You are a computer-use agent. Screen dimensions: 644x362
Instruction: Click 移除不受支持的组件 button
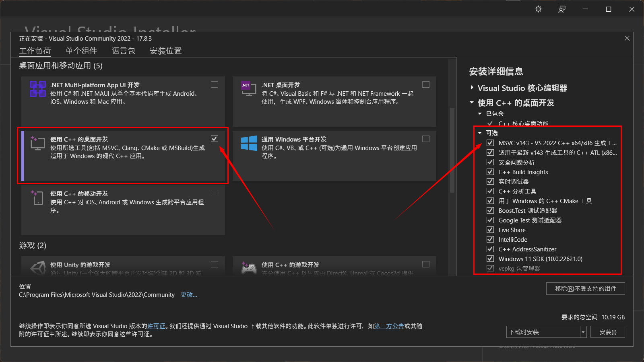pyautogui.click(x=586, y=288)
